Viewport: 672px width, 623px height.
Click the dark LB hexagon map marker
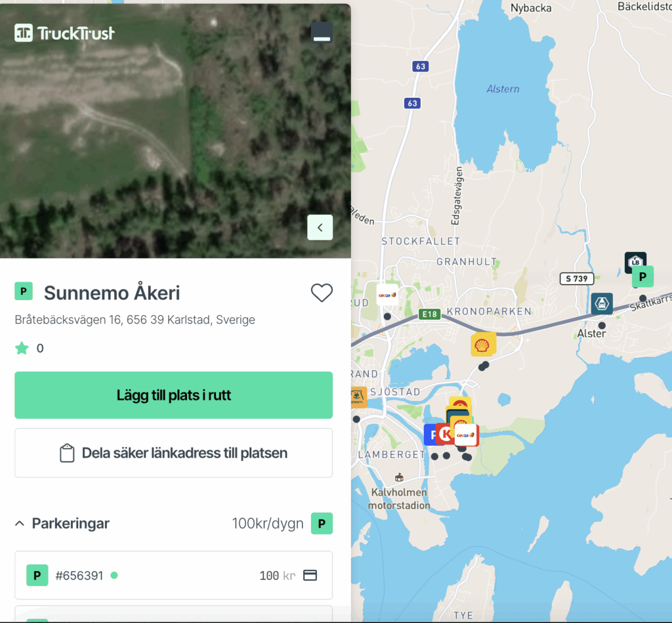tap(635, 261)
